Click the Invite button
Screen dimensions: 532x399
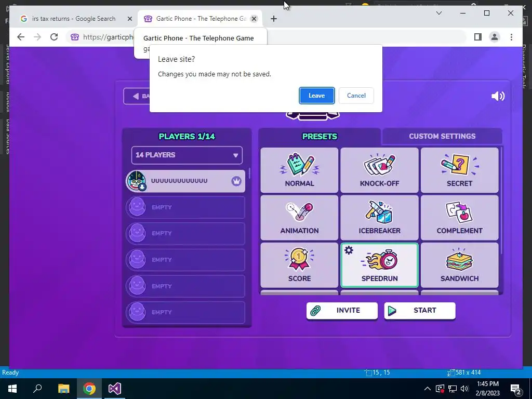(342, 311)
